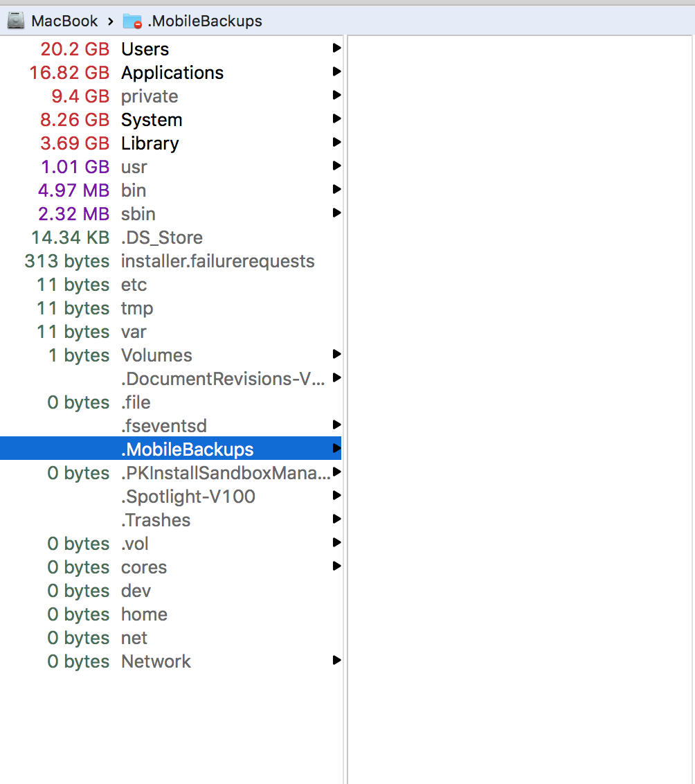Click the highlighted .MobileBackups row name
Viewport: 695px width, 784px height.
(x=188, y=449)
